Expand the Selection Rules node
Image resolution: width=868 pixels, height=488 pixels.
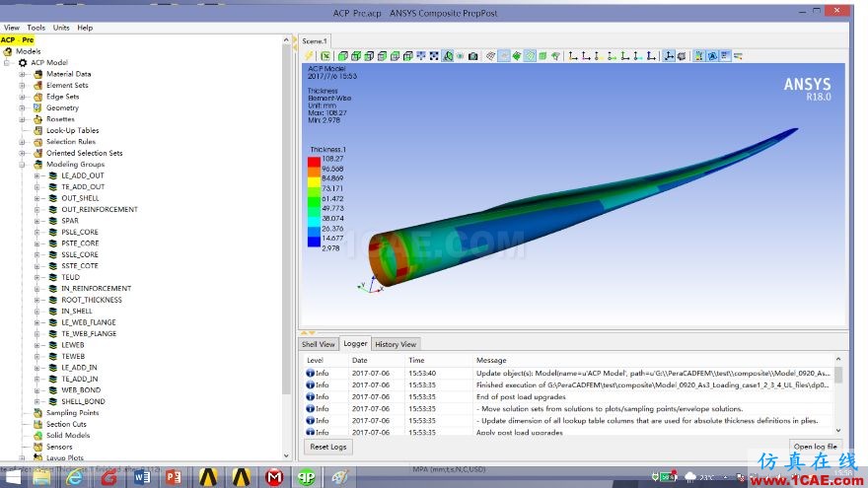click(x=22, y=142)
